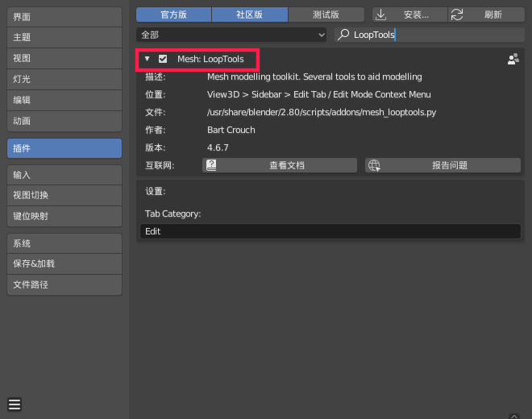Click the version number 4.6.7
Image resolution: width=532 pixels, height=419 pixels.
218,147
